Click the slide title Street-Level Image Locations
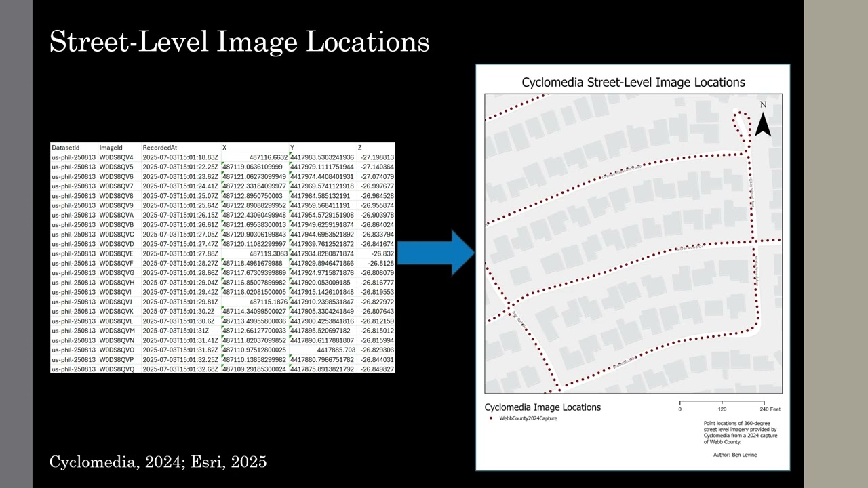The width and height of the screenshot is (868, 488). point(239,41)
